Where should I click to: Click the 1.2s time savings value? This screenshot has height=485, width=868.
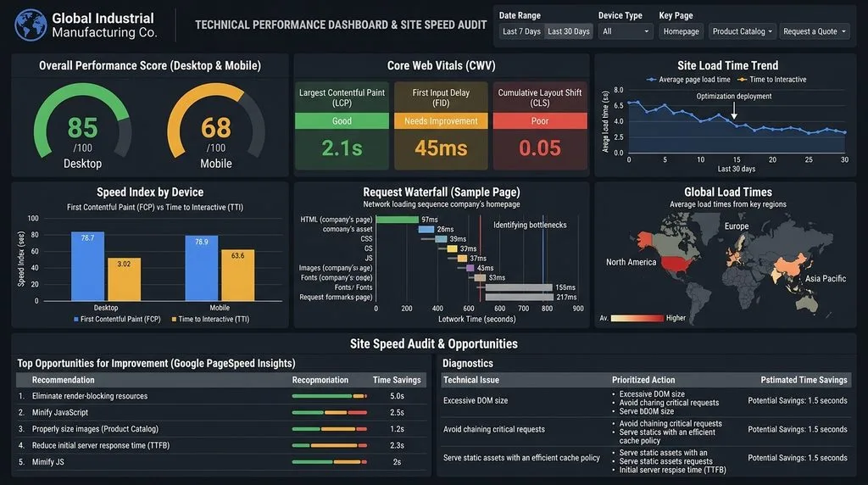click(x=397, y=429)
